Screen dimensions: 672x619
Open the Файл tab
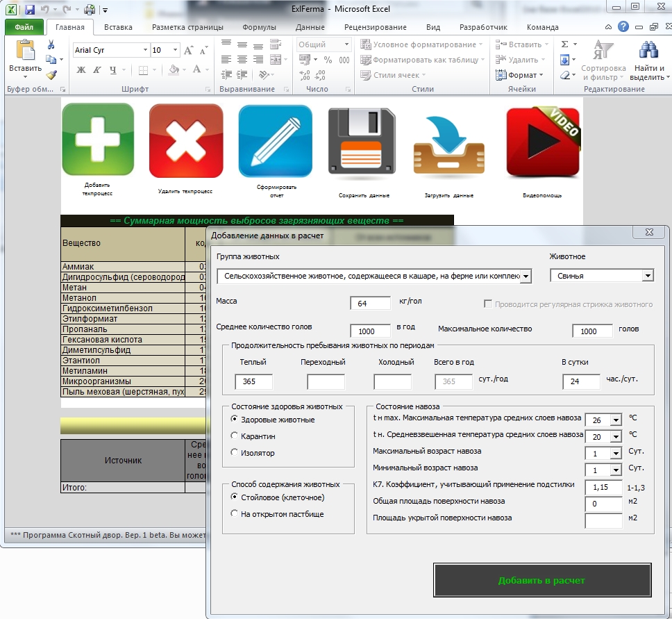24,27
